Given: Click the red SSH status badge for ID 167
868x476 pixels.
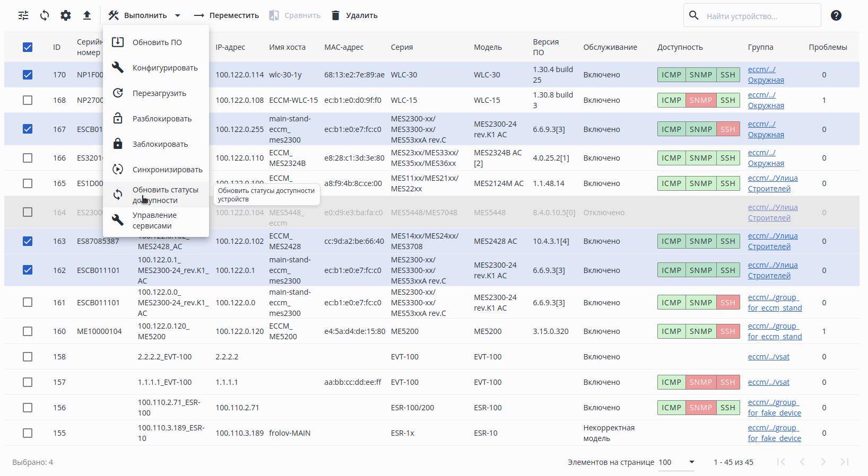Looking at the screenshot, I should (x=727, y=129).
